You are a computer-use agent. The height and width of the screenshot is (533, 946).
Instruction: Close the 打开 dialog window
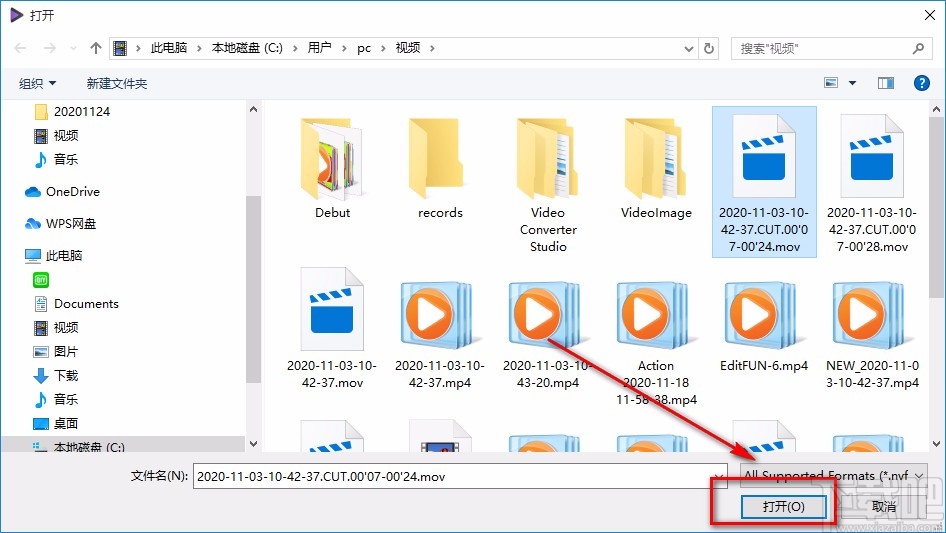[930, 15]
